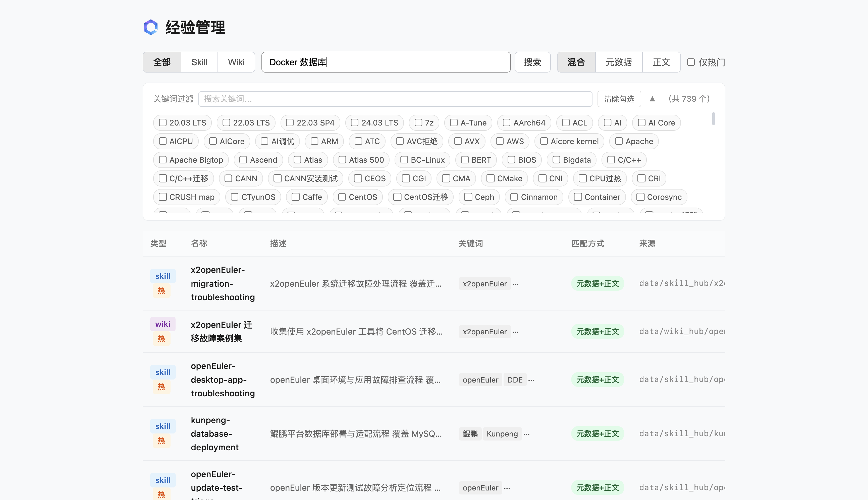Click the 关键词 column header
This screenshot has height=500, width=868.
pyautogui.click(x=471, y=243)
